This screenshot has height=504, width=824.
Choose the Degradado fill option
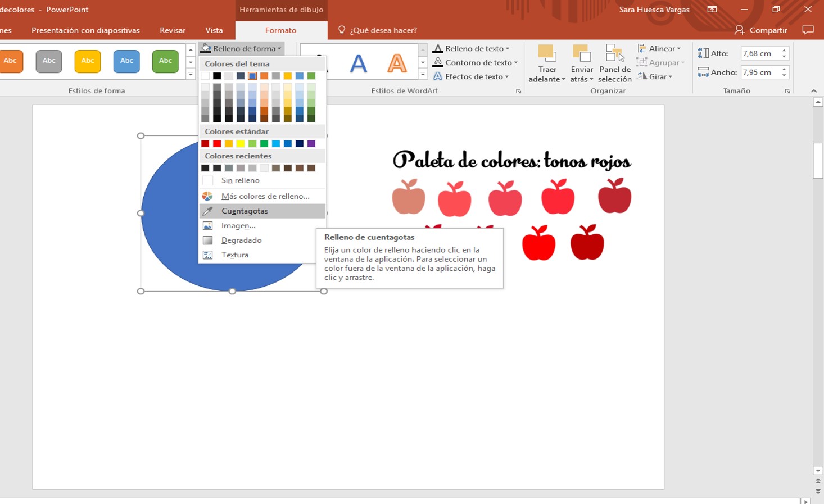241,240
